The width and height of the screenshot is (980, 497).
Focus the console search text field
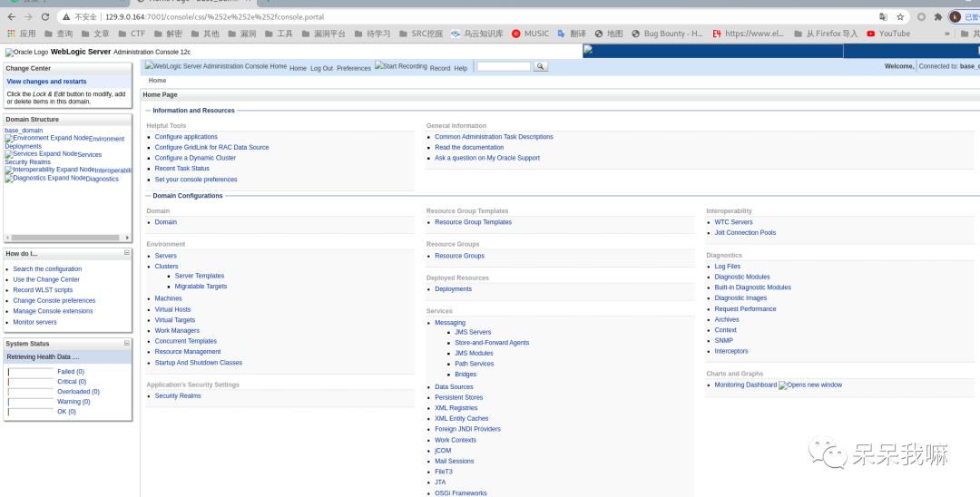[x=504, y=66]
